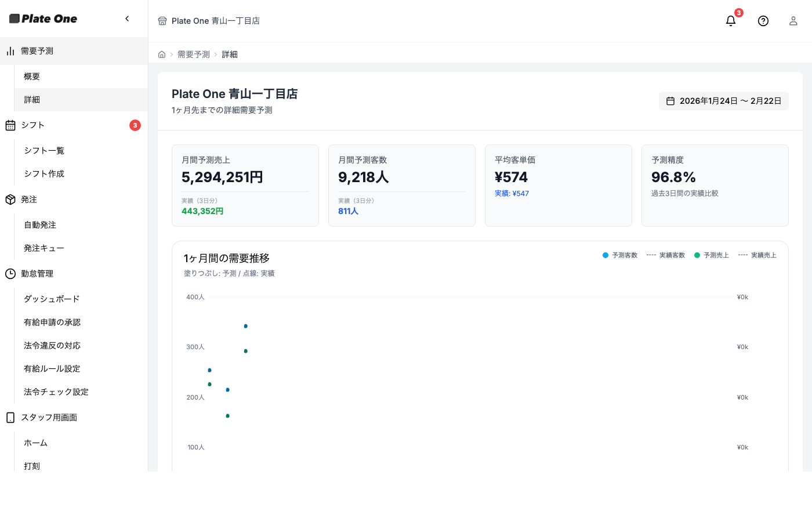Image resolution: width=812 pixels, height=522 pixels.
Task: Go to 勤怠管理 ダッシュボード
Action: (x=81, y=299)
